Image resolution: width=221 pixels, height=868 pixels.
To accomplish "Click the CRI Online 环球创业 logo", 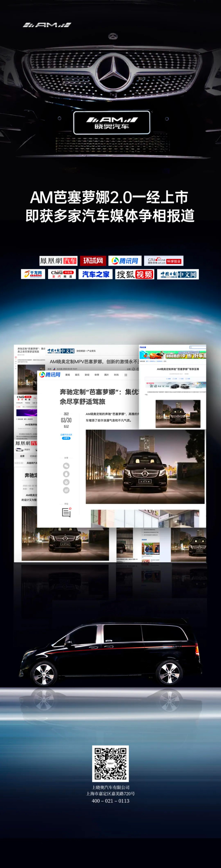I will coord(164,260).
